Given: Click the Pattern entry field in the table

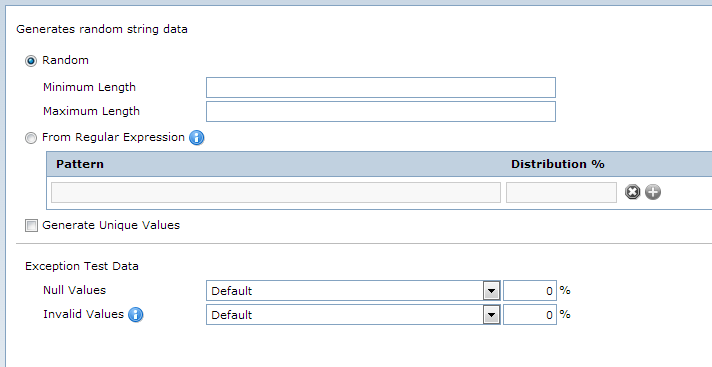Looking at the screenshot, I should pos(276,193).
